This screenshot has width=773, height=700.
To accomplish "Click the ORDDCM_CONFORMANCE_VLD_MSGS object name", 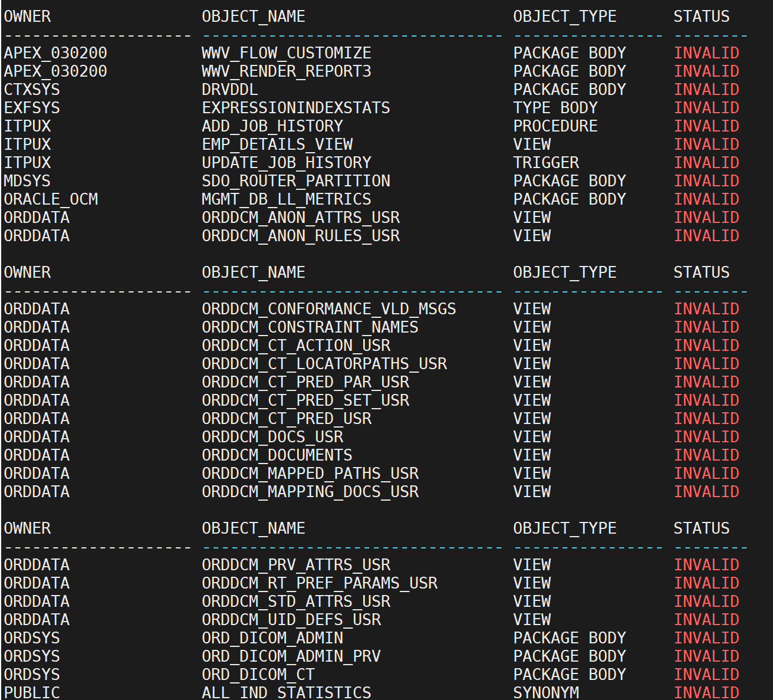I will point(329,309).
